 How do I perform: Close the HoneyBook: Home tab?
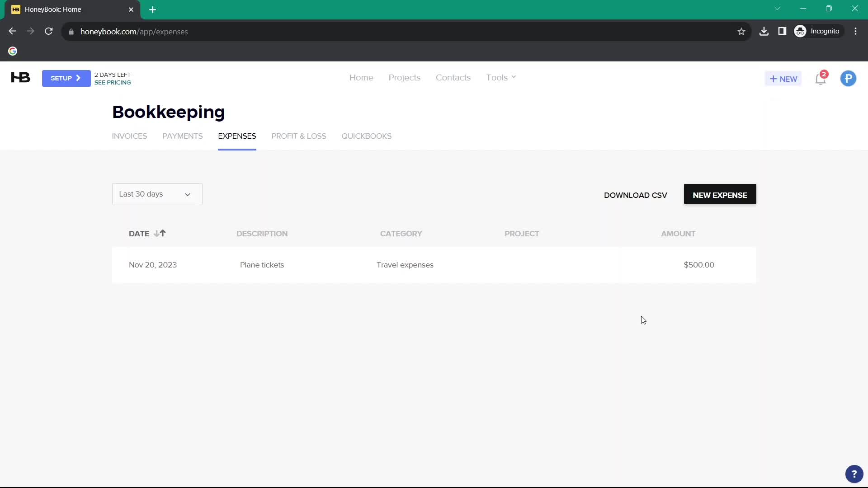tap(131, 9)
